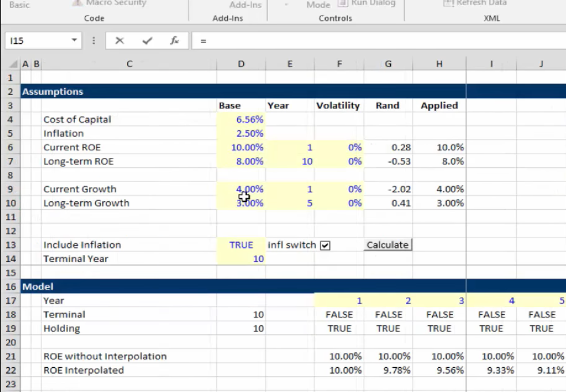Select Include Inflation TRUE cell
Screen dimensions: 566x392
tap(241, 245)
